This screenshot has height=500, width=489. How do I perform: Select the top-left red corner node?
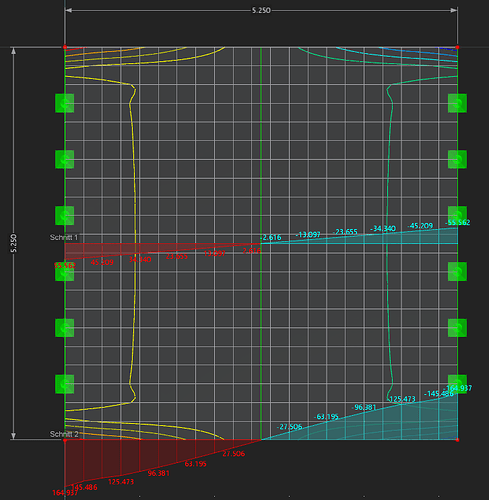pyautogui.click(x=65, y=47)
